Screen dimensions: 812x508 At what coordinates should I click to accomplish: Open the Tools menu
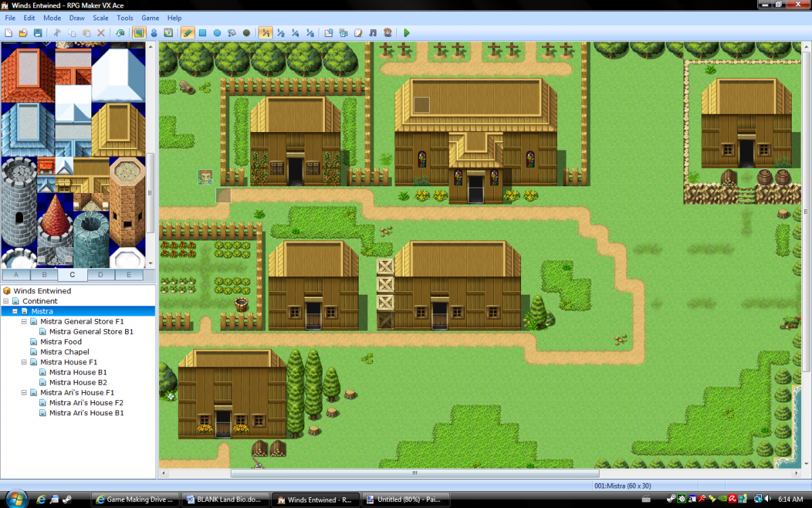click(125, 18)
